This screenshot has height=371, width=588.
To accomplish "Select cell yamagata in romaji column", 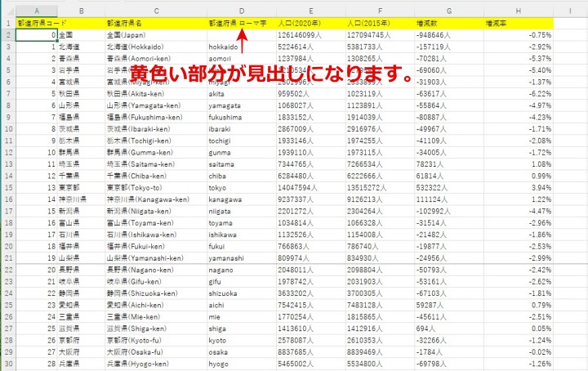I will point(242,105).
